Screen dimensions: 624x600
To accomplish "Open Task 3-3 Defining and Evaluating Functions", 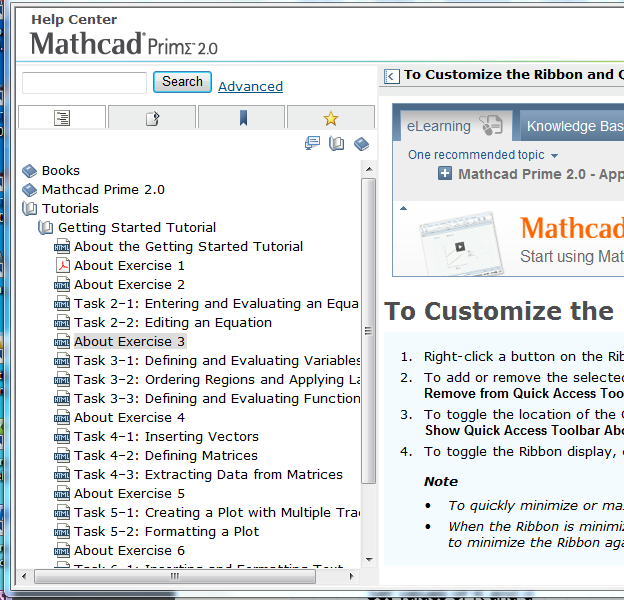I will point(217,399).
